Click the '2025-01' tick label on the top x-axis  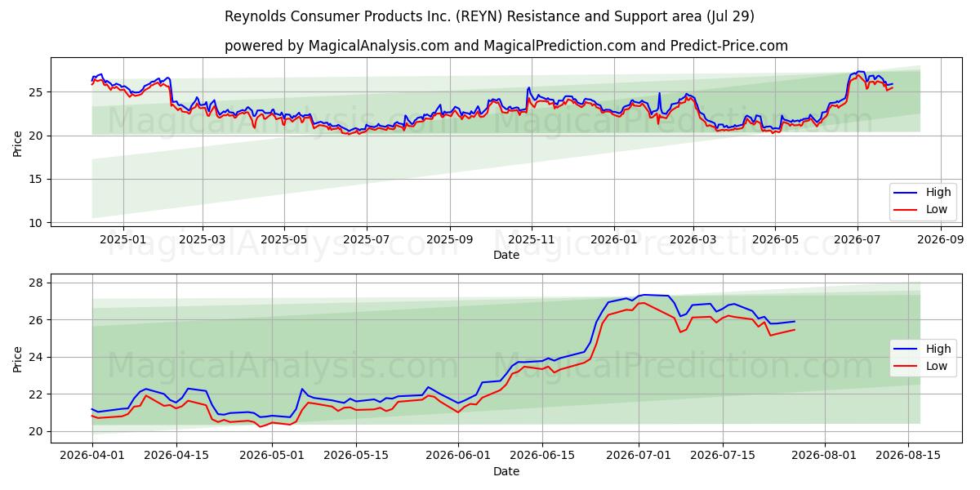(x=122, y=240)
